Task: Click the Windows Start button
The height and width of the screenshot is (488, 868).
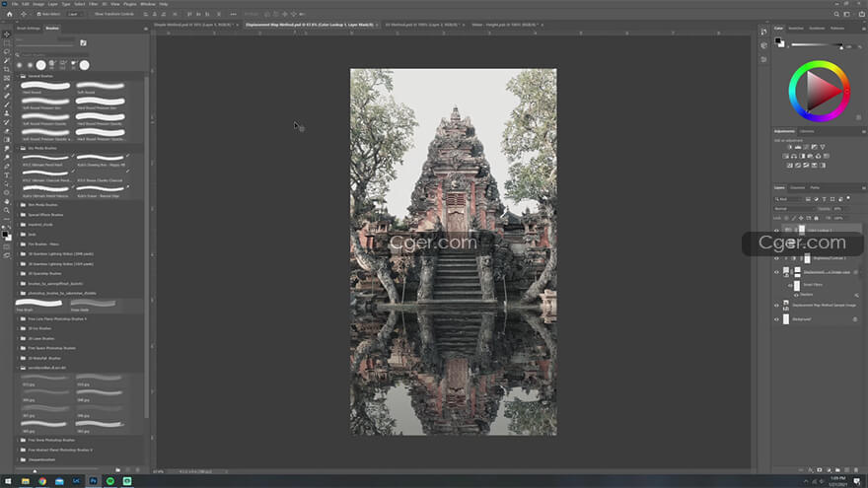Action: pyautogui.click(x=8, y=481)
